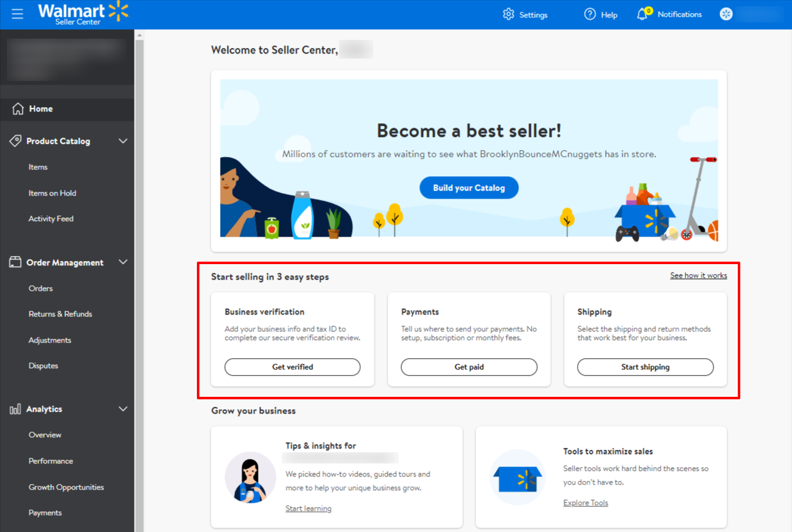Click the Analytics chart icon
The width and height of the screenshot is (792, 532).
click(x=14, y=409)
